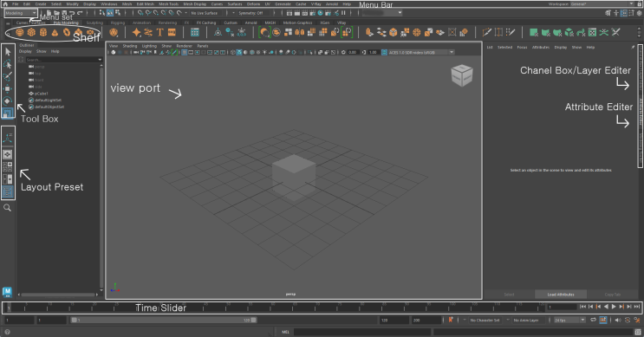The width and height of the screenshot is (644, 337).
Task: Open the Outliner search filter dropdown arrow
Action: [100, 60]
